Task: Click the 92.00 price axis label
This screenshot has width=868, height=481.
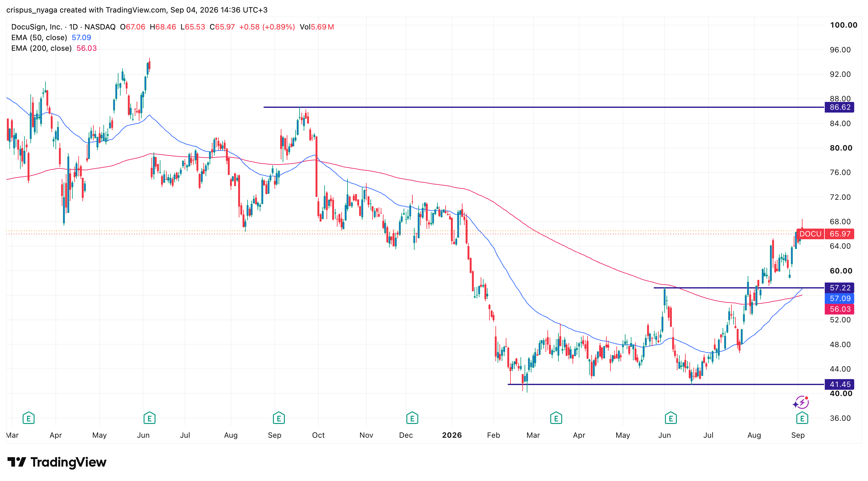Action: [840, 74]
